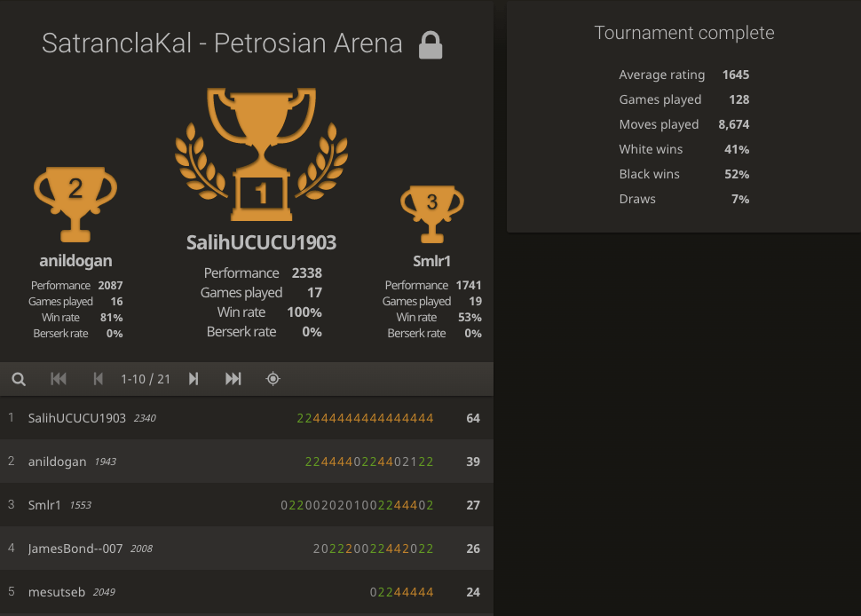Jump to last page of standings
The height and width of the screenshot is (616, 861).
[233, 379]
